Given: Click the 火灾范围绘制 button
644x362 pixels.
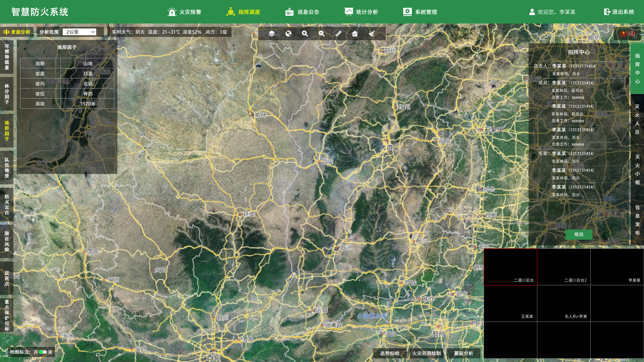Looking at the screenshot, I should [x=426, y=353].
